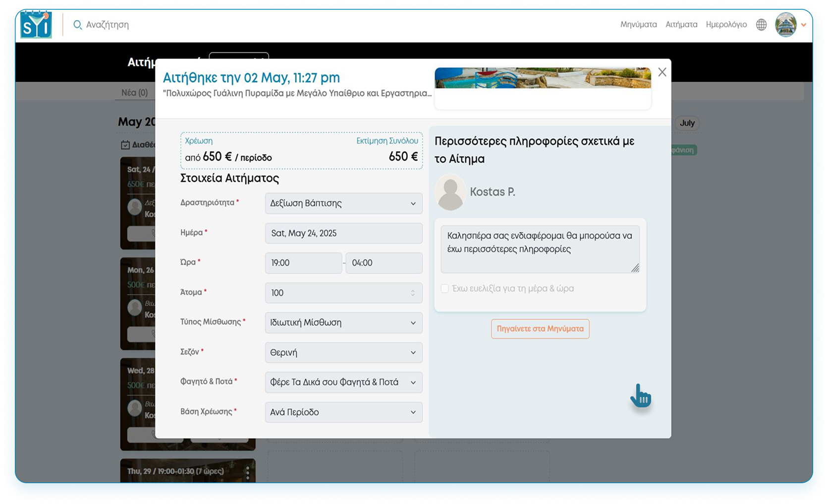Viewport: 828px width, 504px height.
Task: Go to Μηνύματα in top navigation
Action: [x=638, y=24]
